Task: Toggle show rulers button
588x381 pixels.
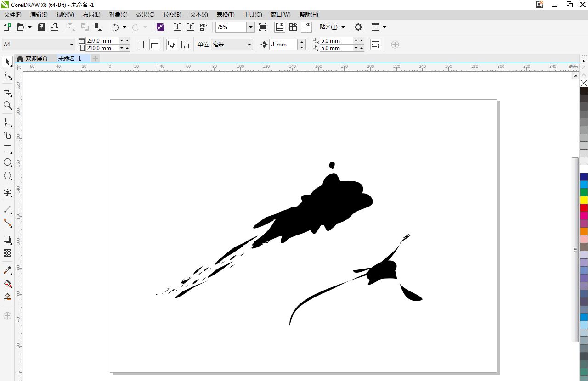Action: [280, 27]
